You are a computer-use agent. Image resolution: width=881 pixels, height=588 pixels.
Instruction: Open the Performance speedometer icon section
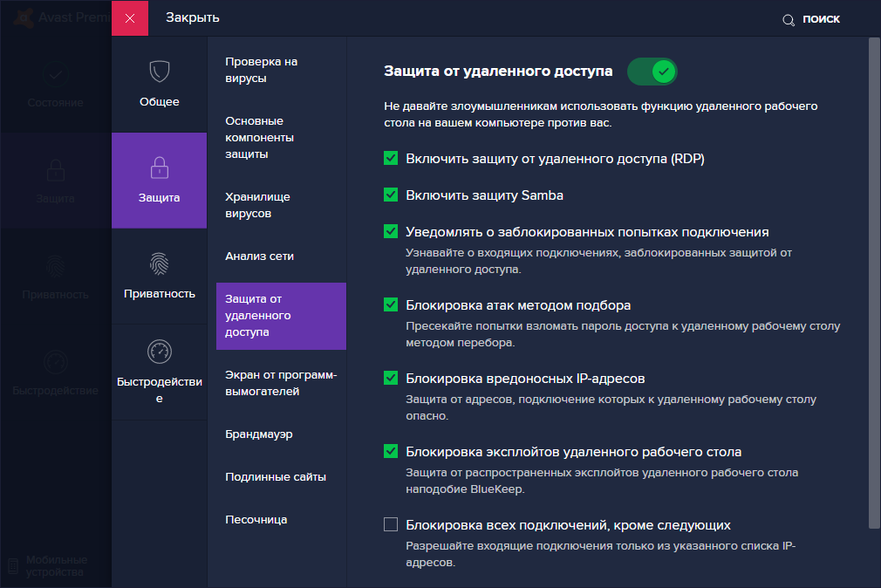159,351
